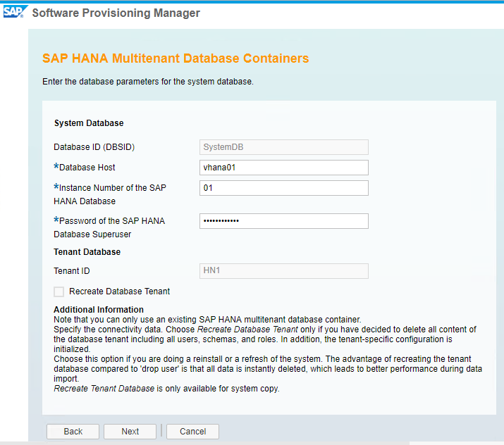Image resolution: width=504 pixels, height=445 pixels.
Task: Click the Database Host label
Action: pyautogui.click(x=85, y=168)
